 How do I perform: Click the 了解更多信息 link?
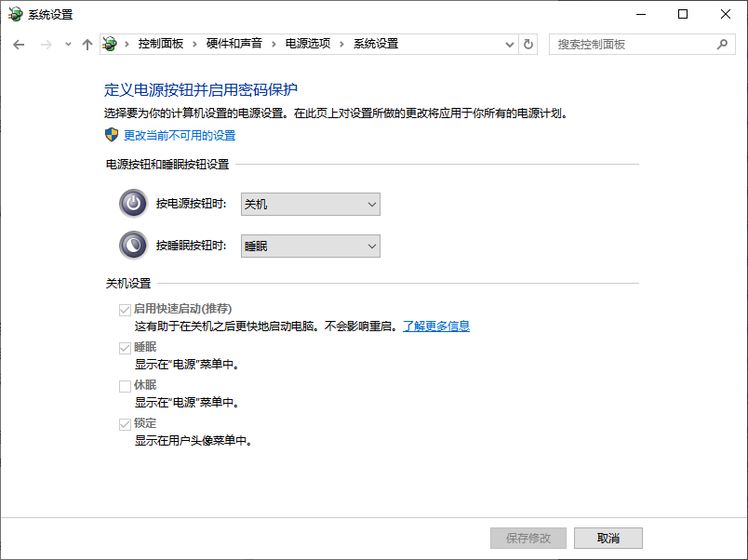coord(436,326)
